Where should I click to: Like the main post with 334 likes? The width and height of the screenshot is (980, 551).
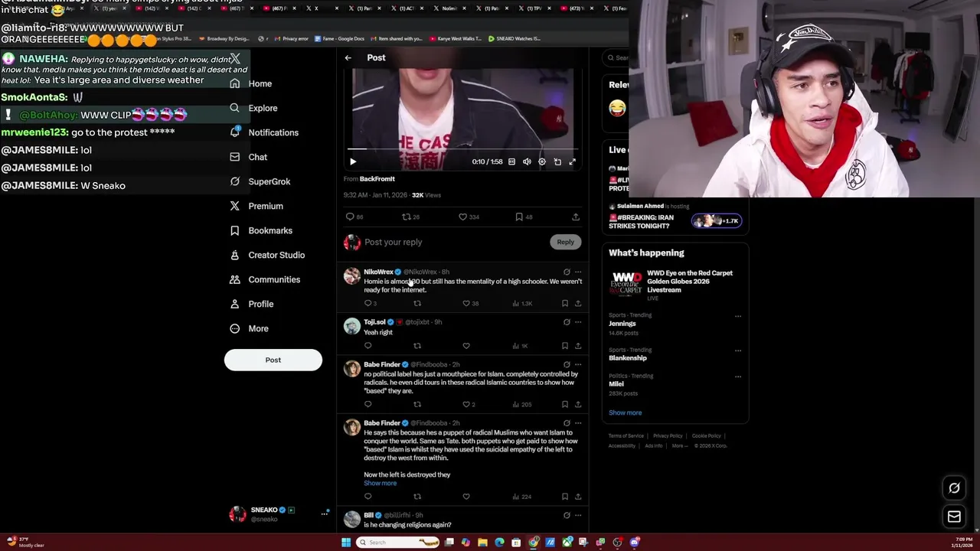[x=463, y=217]
